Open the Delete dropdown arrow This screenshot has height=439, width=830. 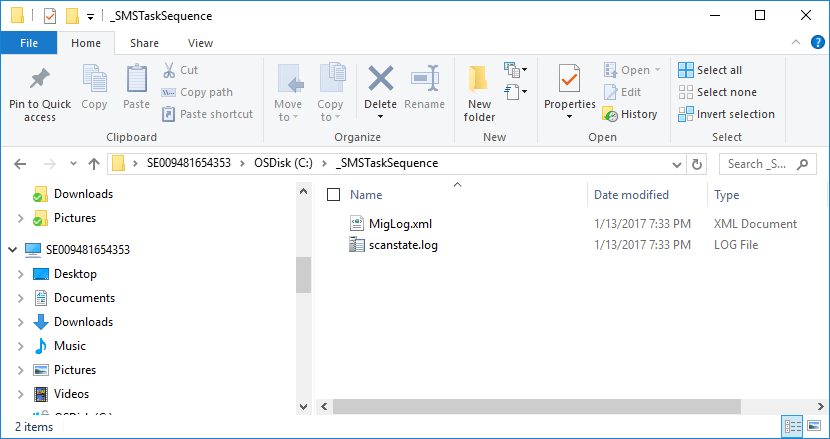coord(381,117)
